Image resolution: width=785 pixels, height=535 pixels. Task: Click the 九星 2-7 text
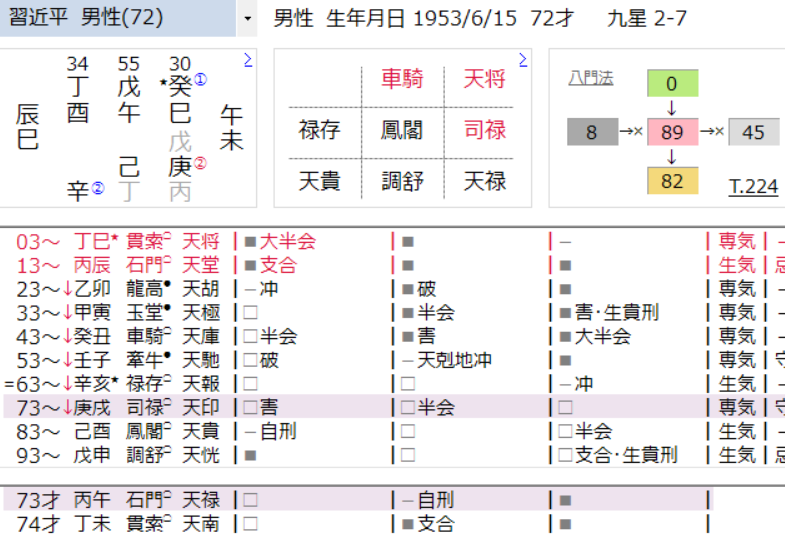tap(647, 19)
